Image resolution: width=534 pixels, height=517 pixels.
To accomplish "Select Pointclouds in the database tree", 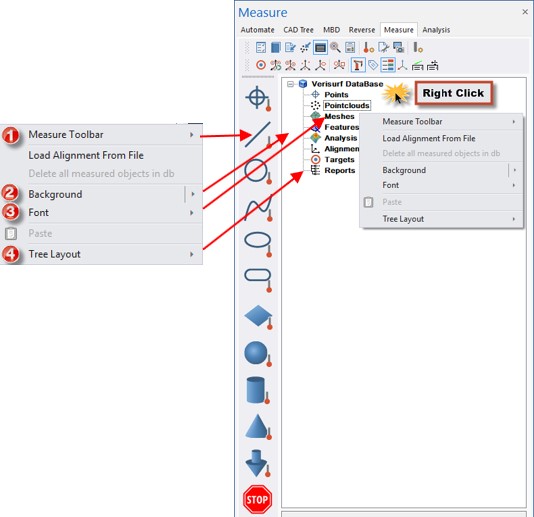I will coord(347,106).
